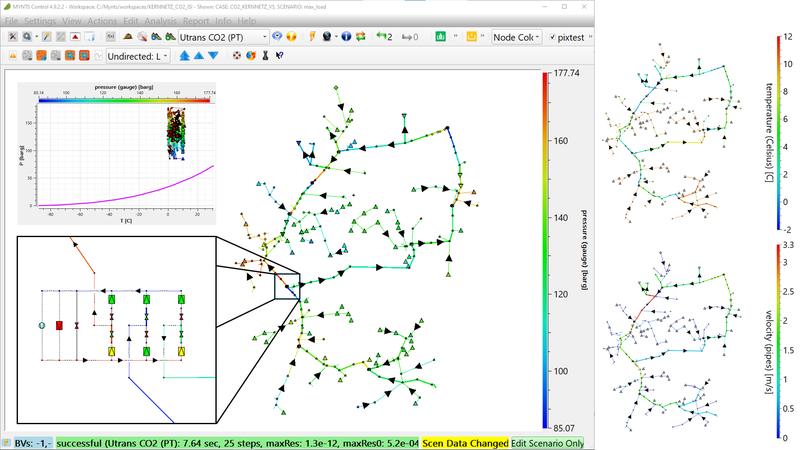Open the Report menu
800x450 pixels.
click(196, 21)
